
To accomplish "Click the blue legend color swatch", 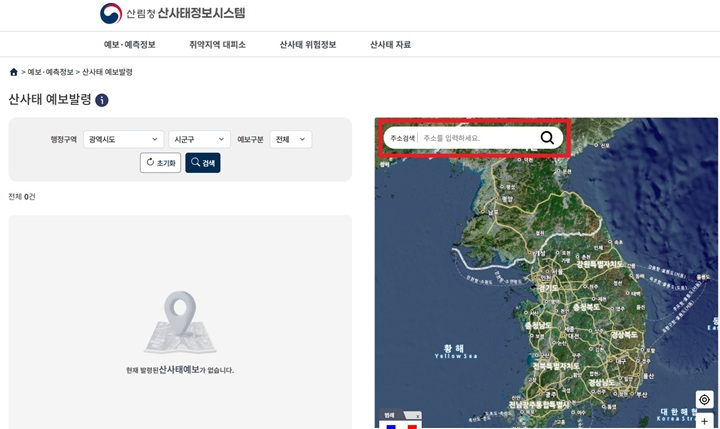I will pos(391,427).
